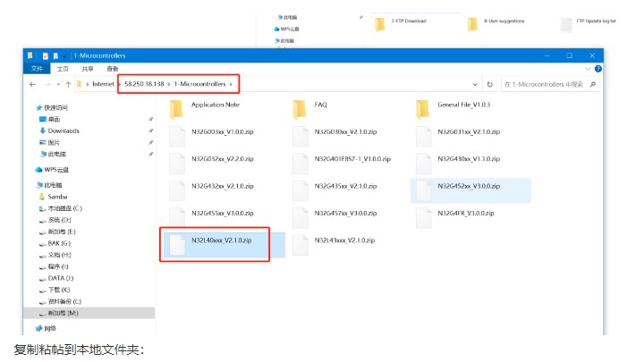Image resolution: width=644 pixels, height=362 pixels.
Task: Select 网络 in the navigation pane
Action: (x=50, y=328)
